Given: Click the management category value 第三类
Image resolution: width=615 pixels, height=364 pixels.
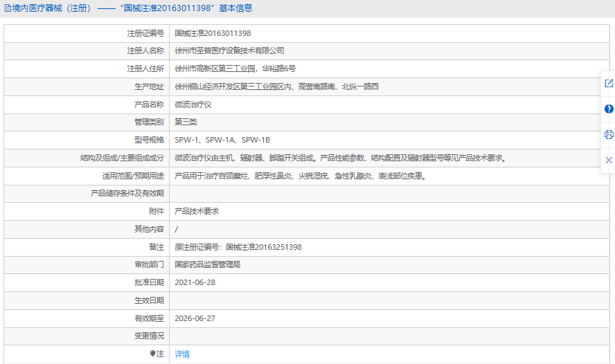Looking at the screenshot, I should [x=186, y=122].
